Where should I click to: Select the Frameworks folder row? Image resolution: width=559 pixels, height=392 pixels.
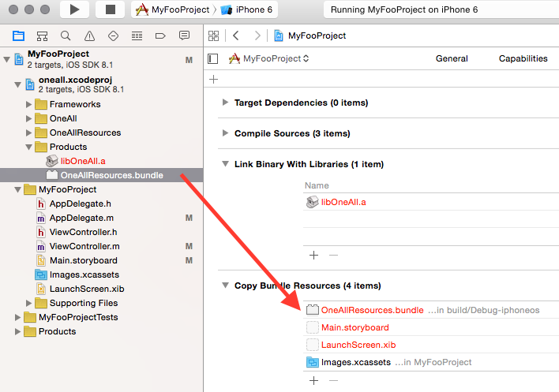coord(102,104)
